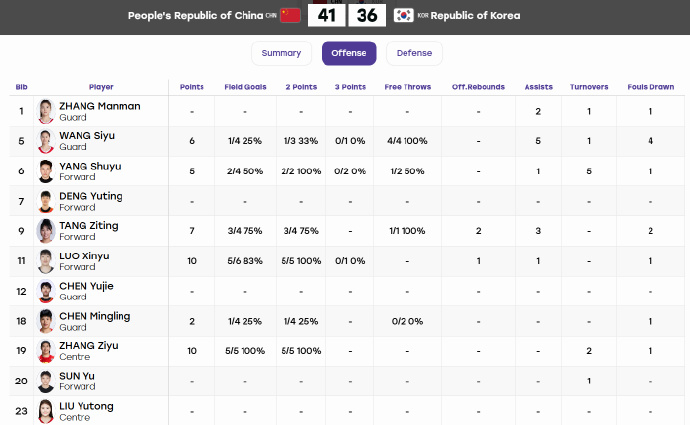This screenshot has height=425, width=690.
Task: Click CHEN Mingling's free throws 0/2 0%
Action: coord(407,321)
